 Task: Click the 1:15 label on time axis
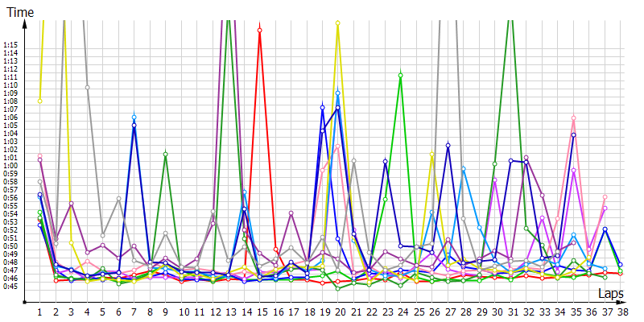(x=10, y=44)
